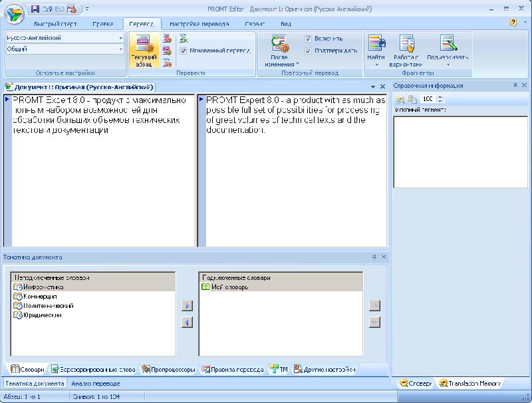
Task: Switch to the Препроцессоры tab
Action: coord(168,370)
